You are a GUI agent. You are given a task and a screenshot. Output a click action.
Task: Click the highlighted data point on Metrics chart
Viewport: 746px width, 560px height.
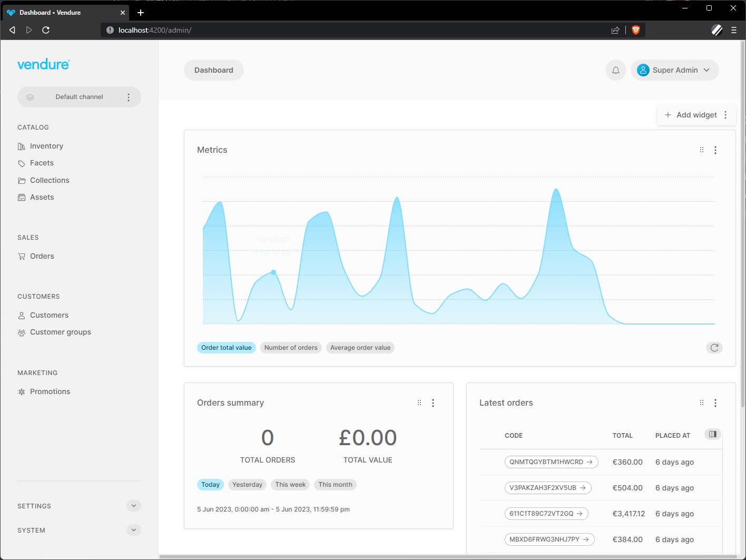pyautogui.click(x=273, y=272)
